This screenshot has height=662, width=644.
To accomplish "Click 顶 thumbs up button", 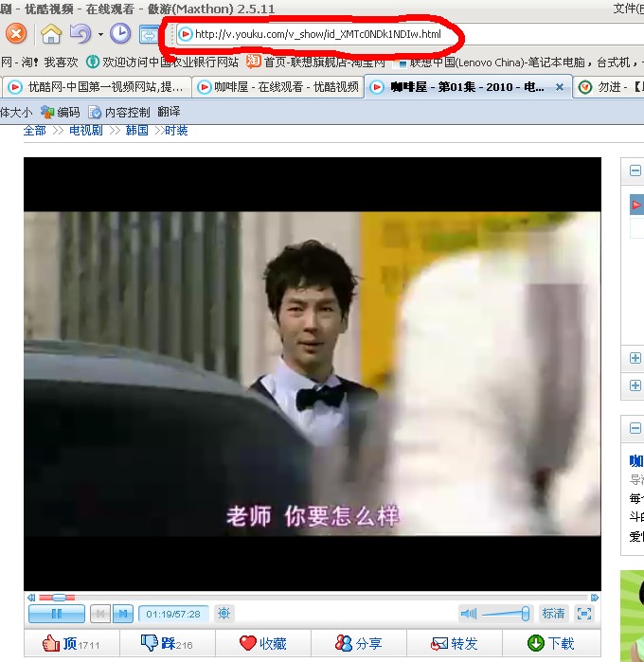I will pos(72,644).
